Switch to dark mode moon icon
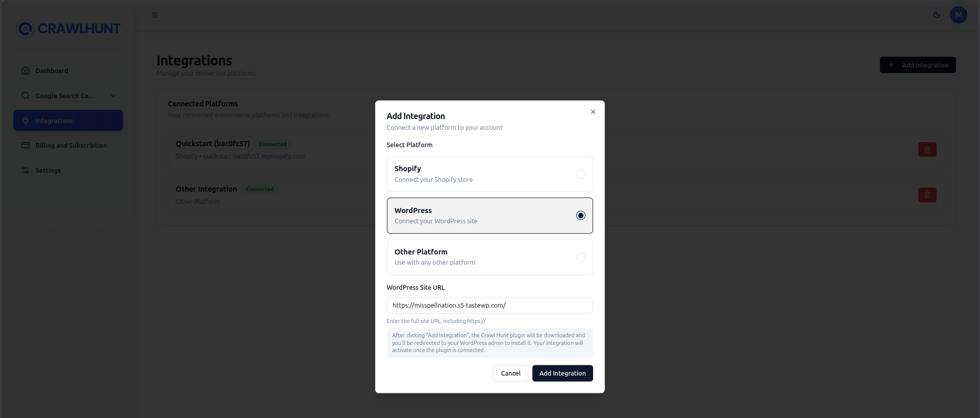Image resolution: width=980 pixels, height=418 pixels. point(937,15)
